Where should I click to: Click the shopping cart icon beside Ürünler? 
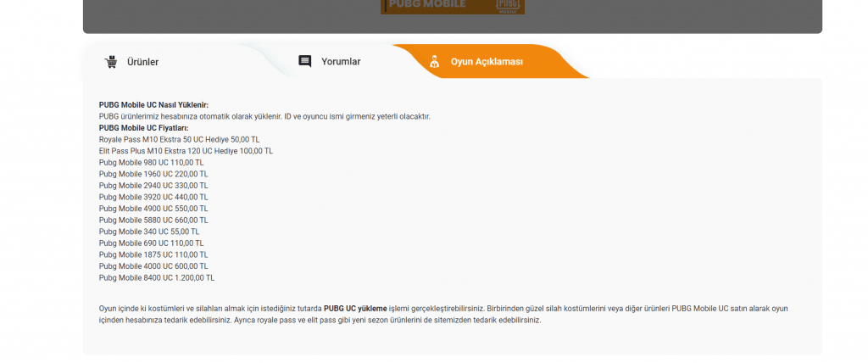coord(110,62)
